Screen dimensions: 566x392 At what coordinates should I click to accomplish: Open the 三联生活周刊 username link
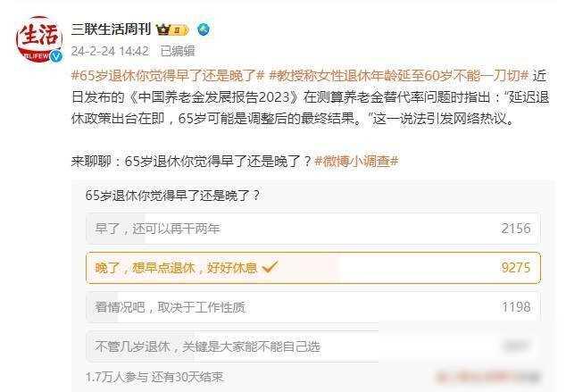111,29
